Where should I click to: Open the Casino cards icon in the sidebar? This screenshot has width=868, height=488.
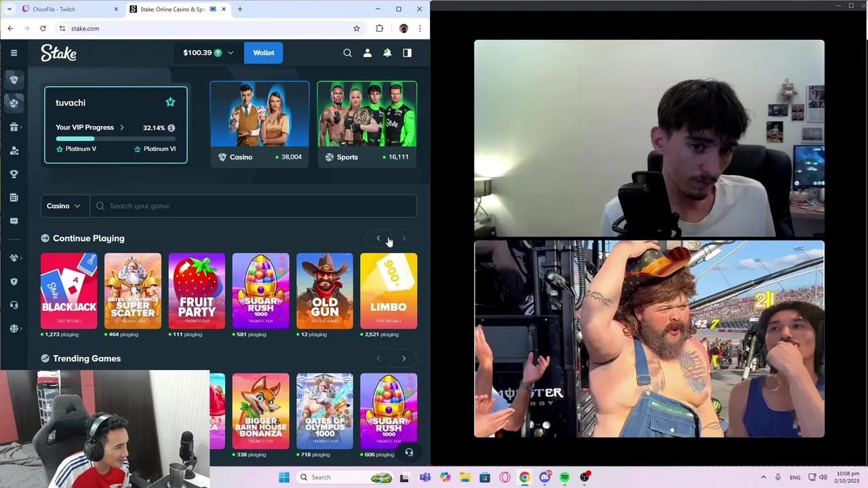14,79
